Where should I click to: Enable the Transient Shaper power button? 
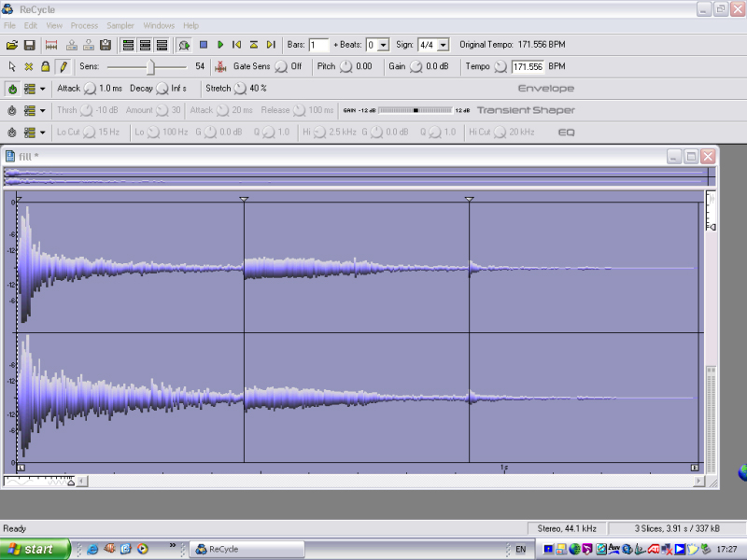click(12, 110)
